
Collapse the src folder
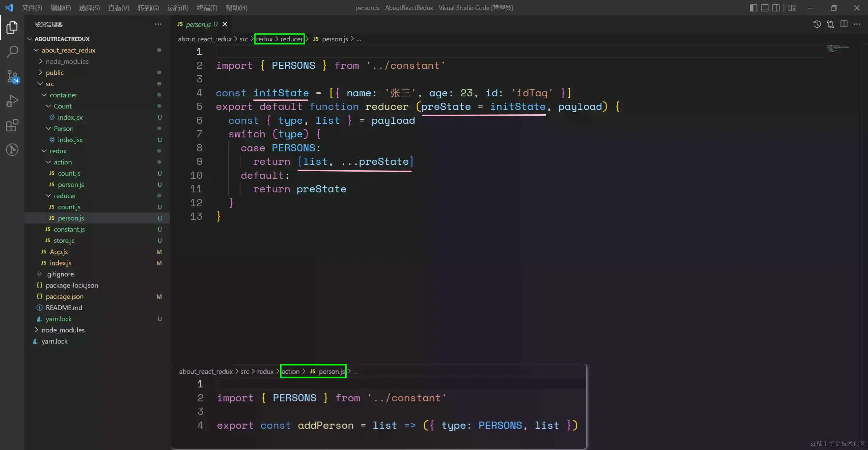[x=40, y=84]
